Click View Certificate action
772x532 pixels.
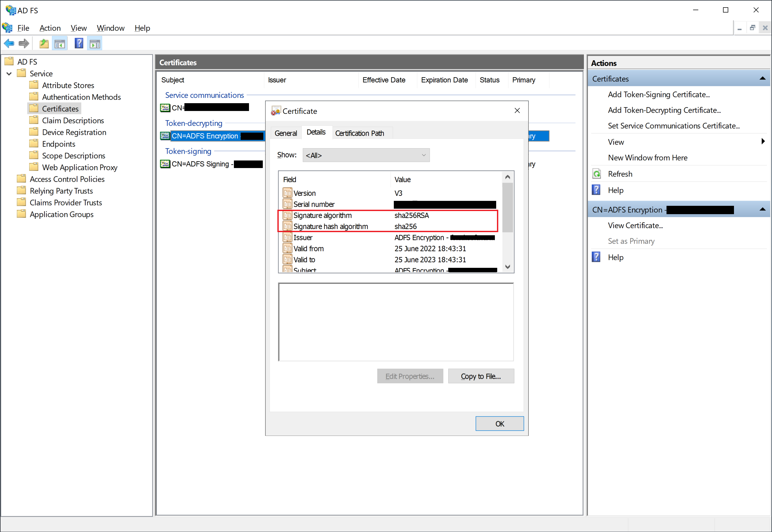pos(636,225)
